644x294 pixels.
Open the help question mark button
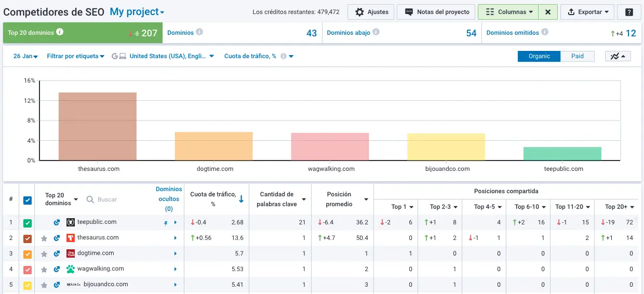pos(629,12)
